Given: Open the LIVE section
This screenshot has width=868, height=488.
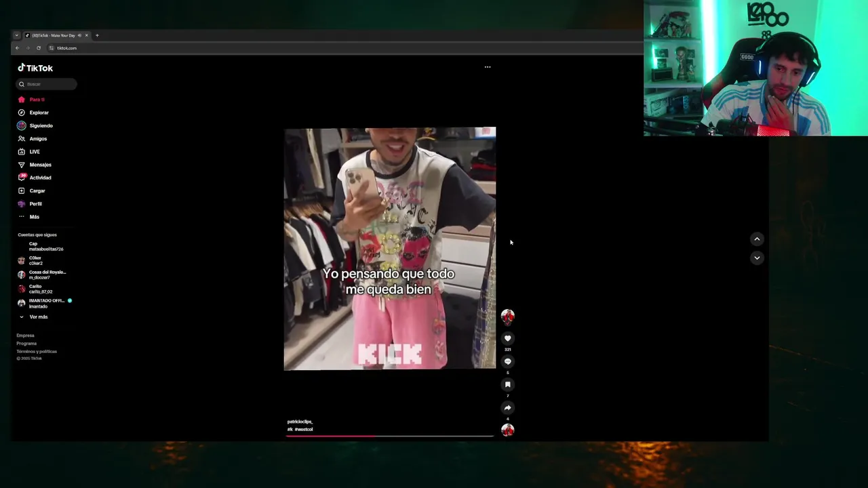Looking at the screenshot, I should (29, 152).
